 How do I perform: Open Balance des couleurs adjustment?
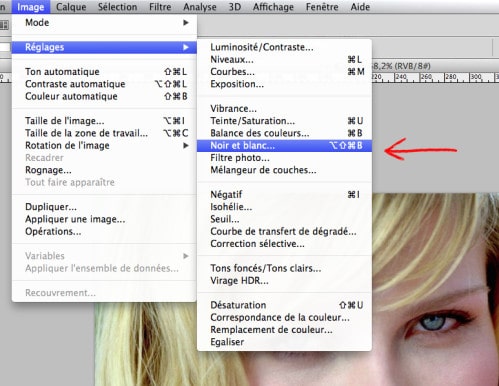tap(284, 133)
